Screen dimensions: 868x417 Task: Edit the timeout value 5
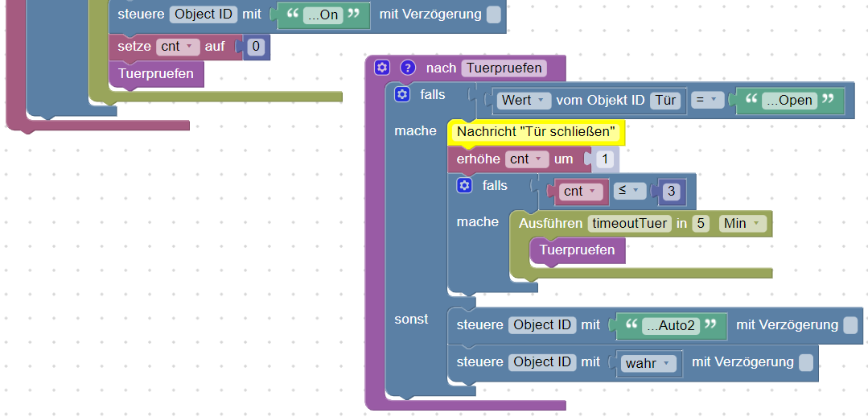click(700, 224)
